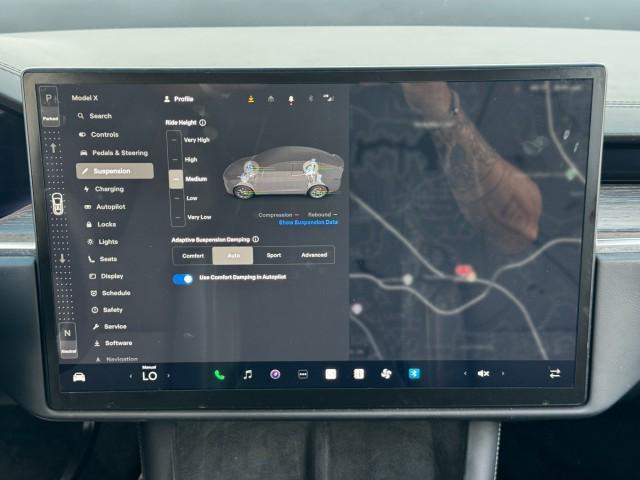This screenshot has height=480, width=640.
Task: Decrease temperature with the left arrow beside LO
Action: pyautogui.click(x=130, y=376)
